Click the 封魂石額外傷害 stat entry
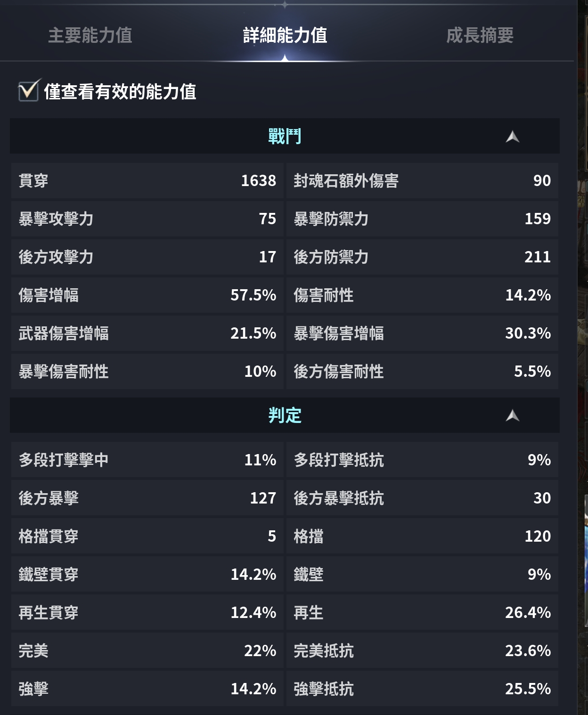Screen dimensions: 588x715 (x=422, y=181)
